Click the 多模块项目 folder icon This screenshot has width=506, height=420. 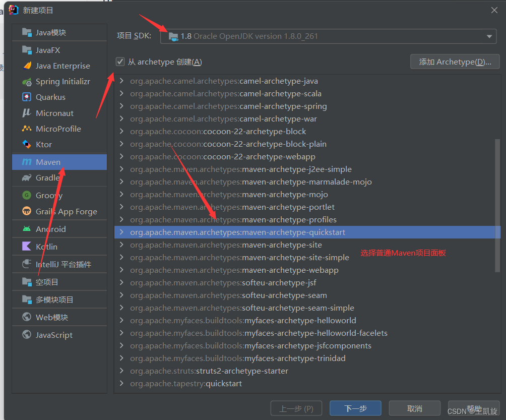(27, 299)
